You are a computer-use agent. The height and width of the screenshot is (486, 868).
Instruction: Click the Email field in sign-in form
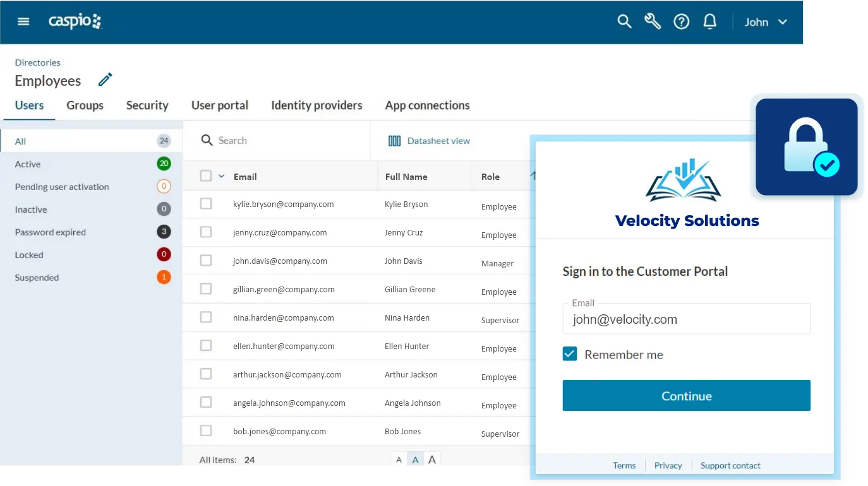coord(686,319)
